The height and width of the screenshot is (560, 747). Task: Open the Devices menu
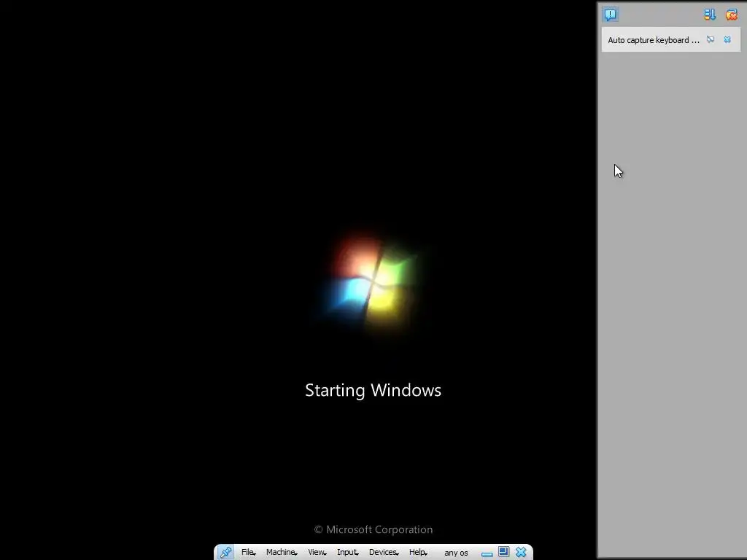384,553
